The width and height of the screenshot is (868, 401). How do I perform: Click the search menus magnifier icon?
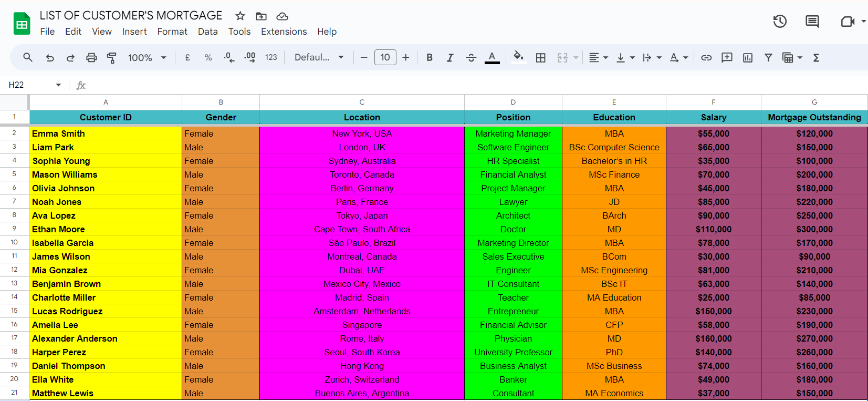click(x=28, y=57)
